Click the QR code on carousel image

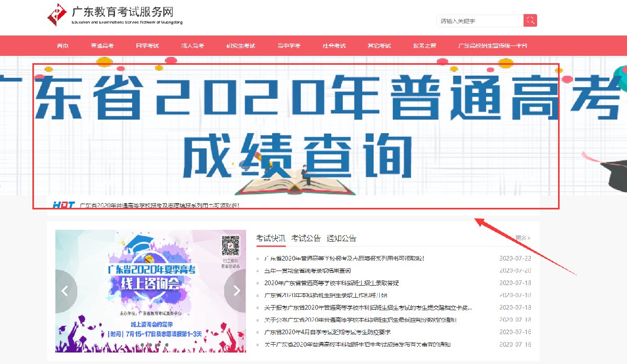pyautogui.click(x=230, y=245)
